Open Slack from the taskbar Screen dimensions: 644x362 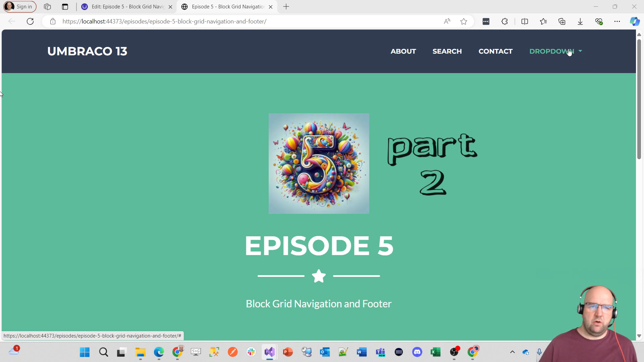pyautogui.click(x=251, y=352)
